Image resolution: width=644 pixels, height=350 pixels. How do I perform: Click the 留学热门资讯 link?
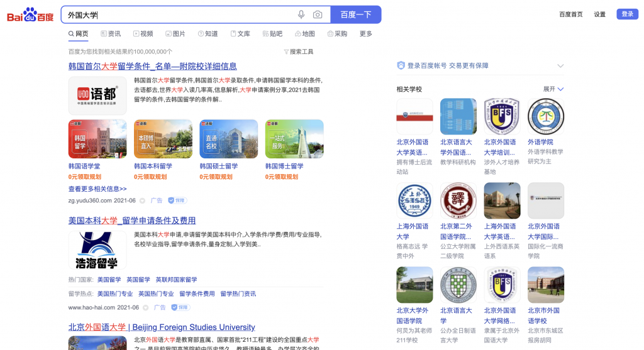coord(238,294)
